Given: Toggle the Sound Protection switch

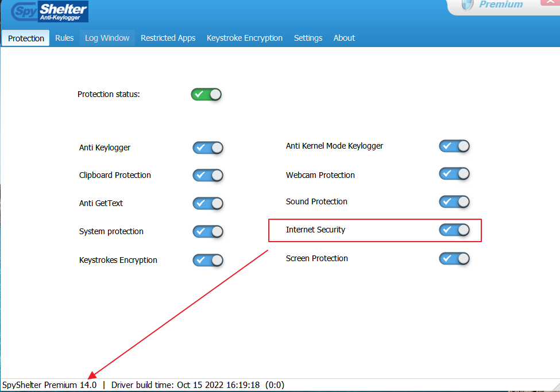Looking at the screenshot, I should click(x=454, y=201).
